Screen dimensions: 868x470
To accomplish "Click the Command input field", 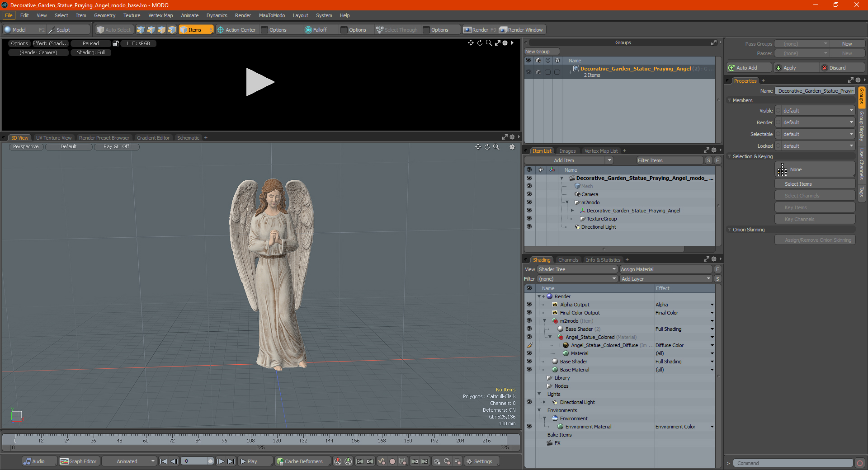I will pyautogui.click(x=793, y=463).
